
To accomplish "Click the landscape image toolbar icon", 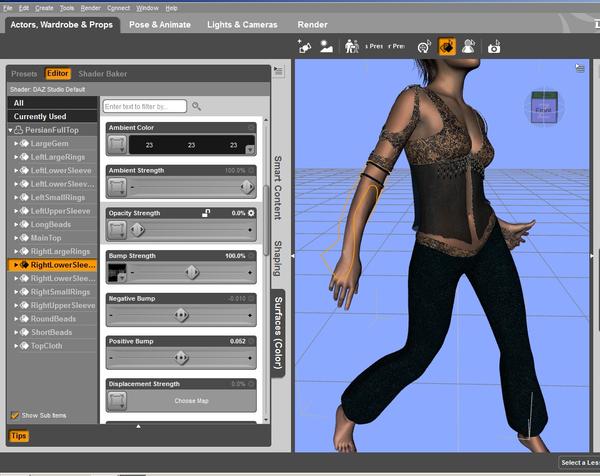I will (326, 47).
